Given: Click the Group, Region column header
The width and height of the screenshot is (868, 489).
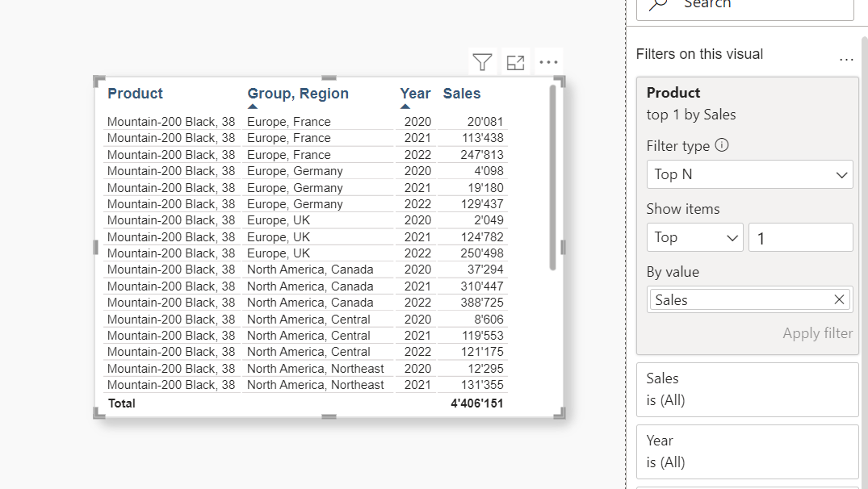Looking at the screenshot, I should [297, 94].
